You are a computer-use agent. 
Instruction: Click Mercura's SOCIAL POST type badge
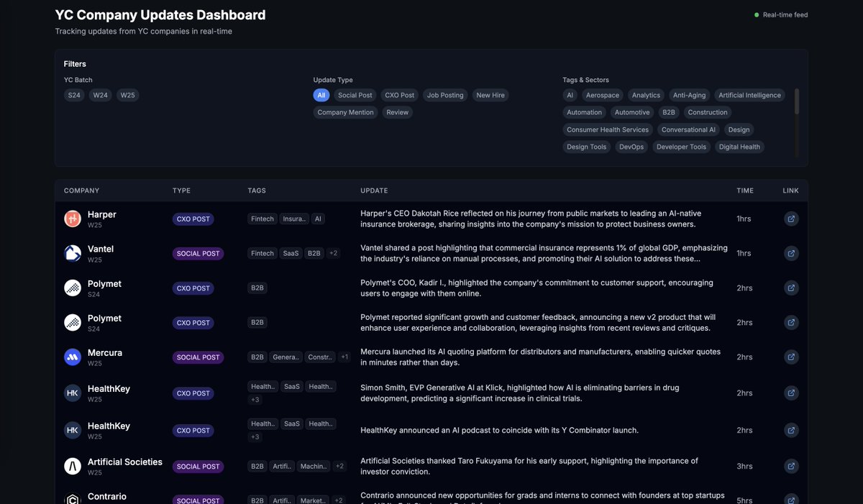click(198, 357)
